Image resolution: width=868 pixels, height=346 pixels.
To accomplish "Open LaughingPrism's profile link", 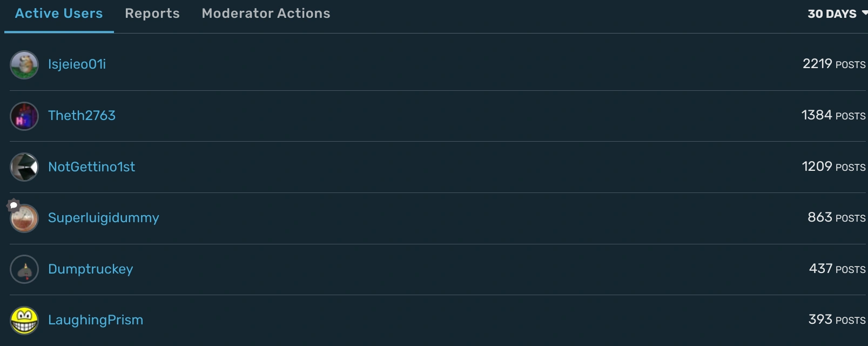I will 96,320.
